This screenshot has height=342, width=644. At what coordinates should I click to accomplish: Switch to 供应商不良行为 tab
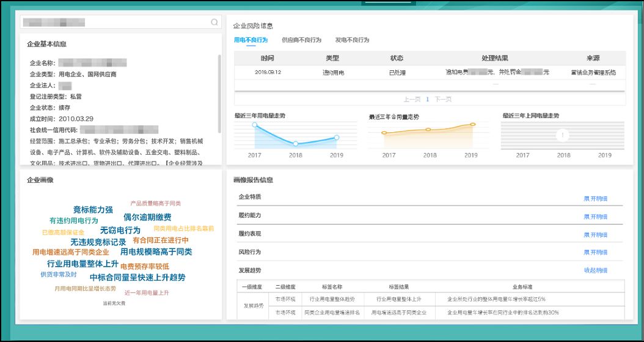click(x=301, y=40)
